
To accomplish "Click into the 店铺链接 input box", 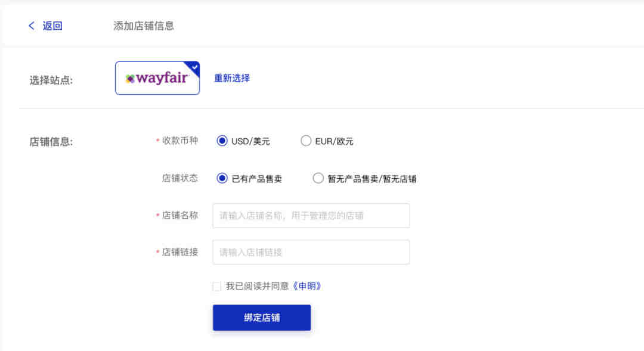I will pos(311,252).
